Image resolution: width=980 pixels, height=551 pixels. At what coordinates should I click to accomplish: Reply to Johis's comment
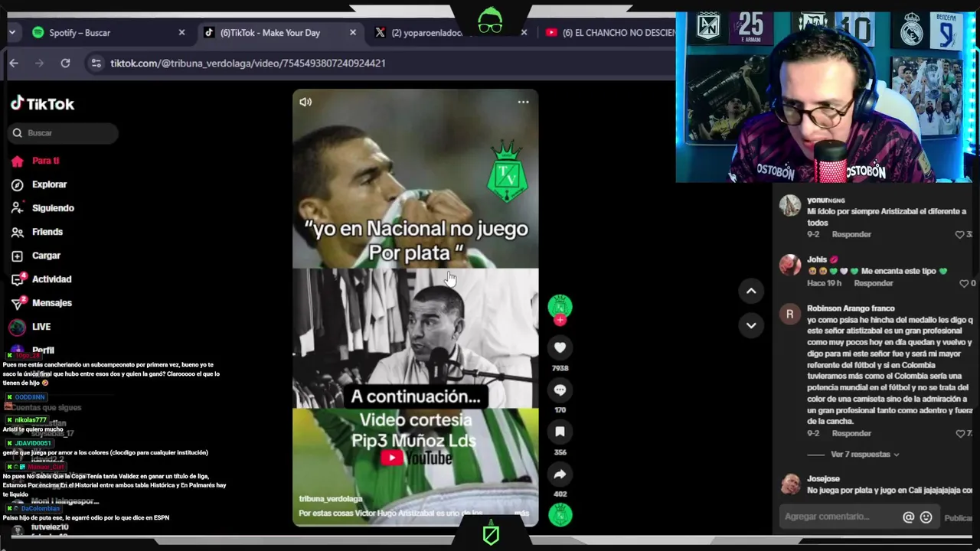pyautogui.click(x=874, y=283)
